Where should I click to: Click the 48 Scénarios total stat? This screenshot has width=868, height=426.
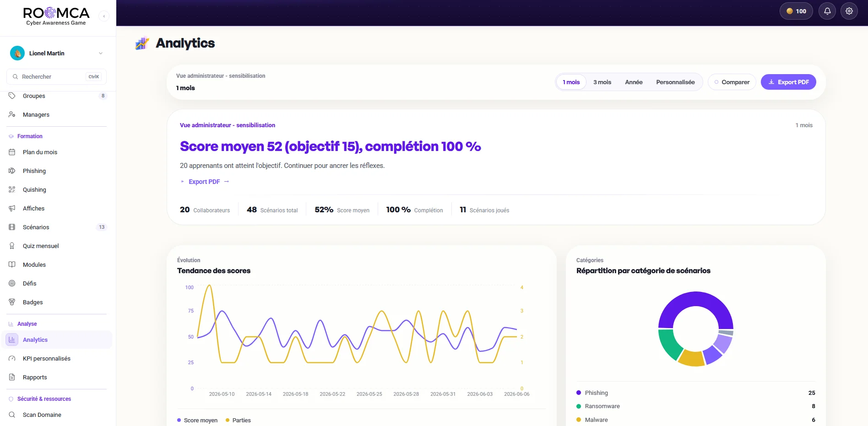tap(272, 210)
